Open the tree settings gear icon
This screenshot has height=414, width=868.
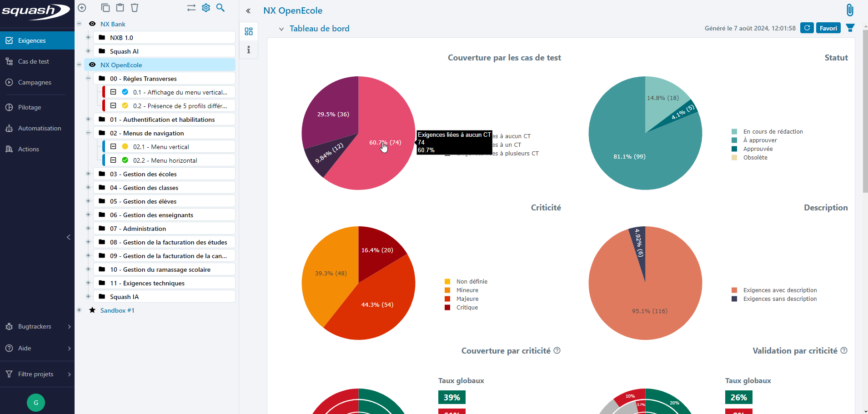[x=206, y=8]
